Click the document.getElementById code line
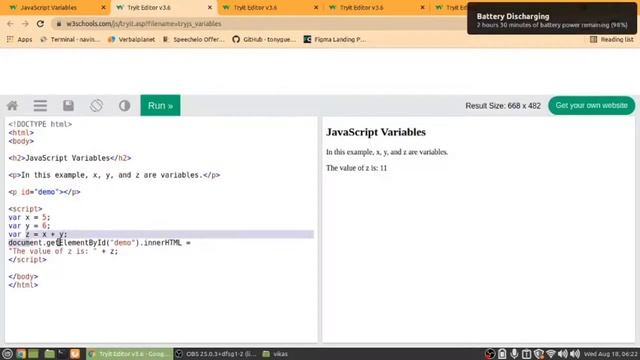This screenshot has height=360, width=640. 100,243
